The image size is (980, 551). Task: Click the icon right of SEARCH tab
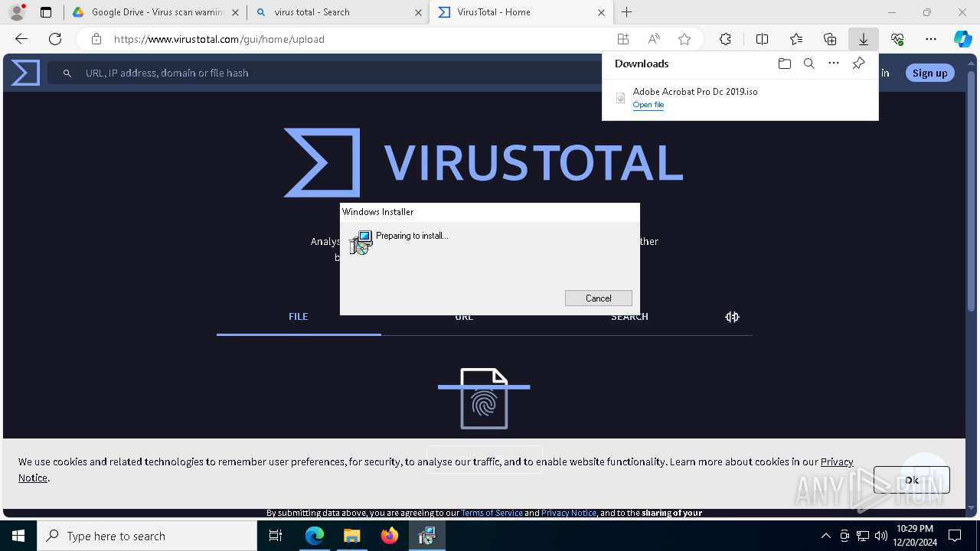tap(732, 317)
